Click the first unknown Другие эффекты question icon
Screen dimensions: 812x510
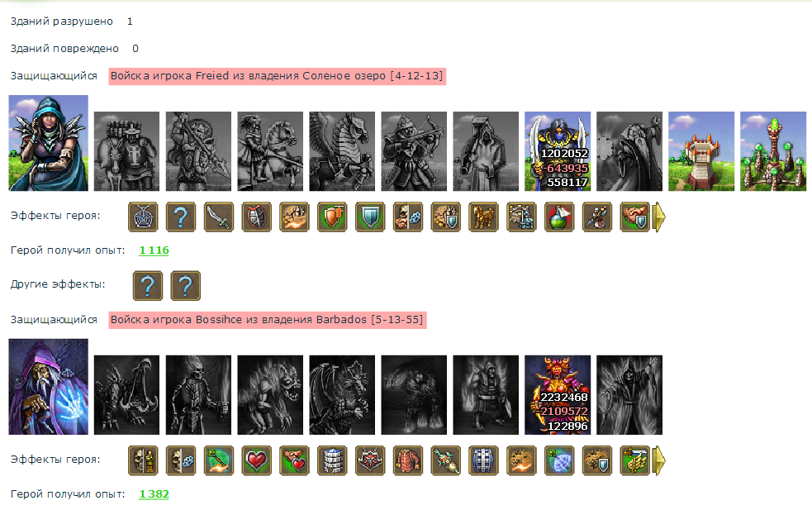click(148, 285)
